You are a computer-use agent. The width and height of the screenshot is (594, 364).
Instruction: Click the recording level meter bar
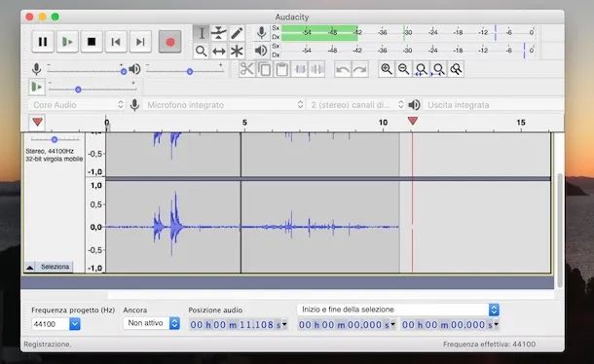click(408, 33)
